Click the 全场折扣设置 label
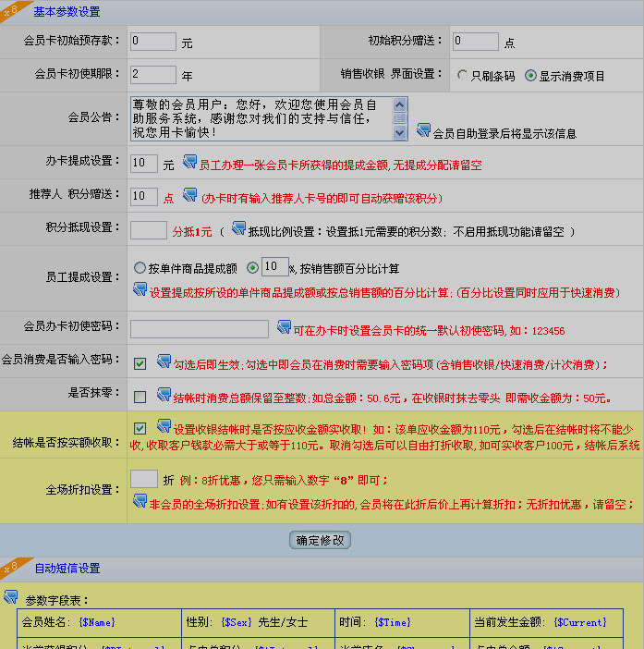The width and height of the screenshot is (644, 649). [83, 490]
